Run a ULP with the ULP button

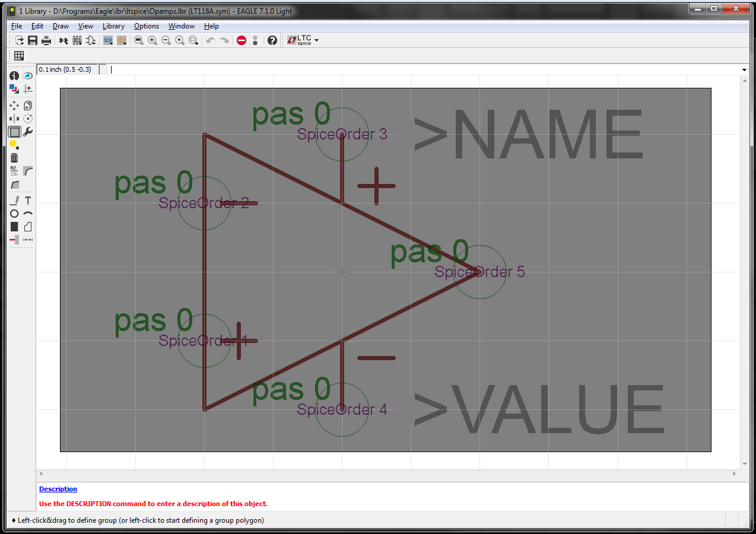click(122, 40)
